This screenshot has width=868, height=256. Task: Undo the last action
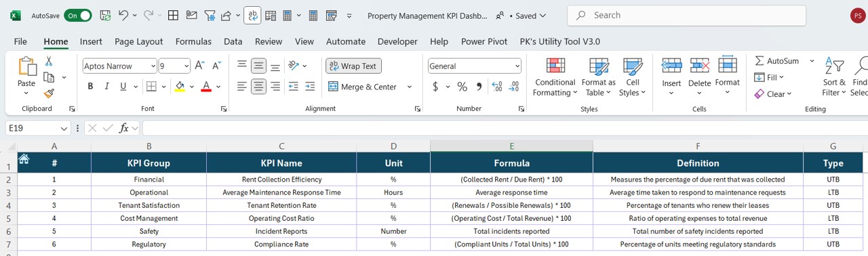tap(123, 15)
